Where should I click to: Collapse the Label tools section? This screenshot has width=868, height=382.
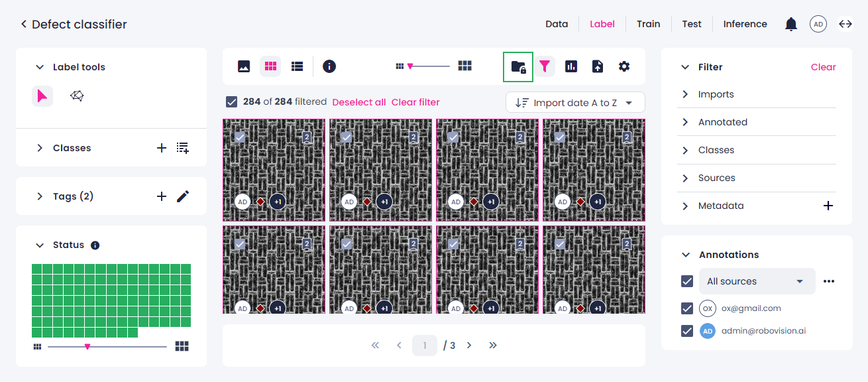click(x=40, y=67)
